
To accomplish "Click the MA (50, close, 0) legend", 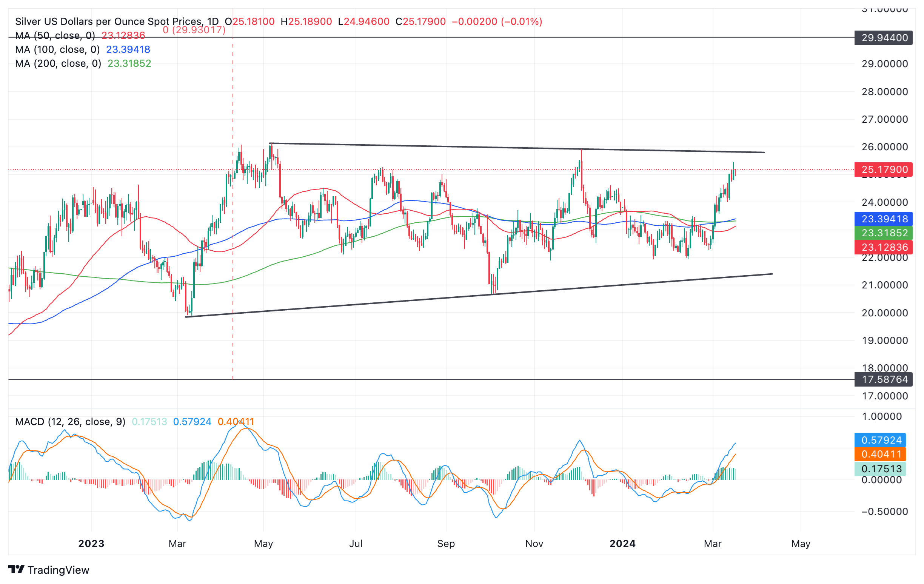I will point(55,36).
